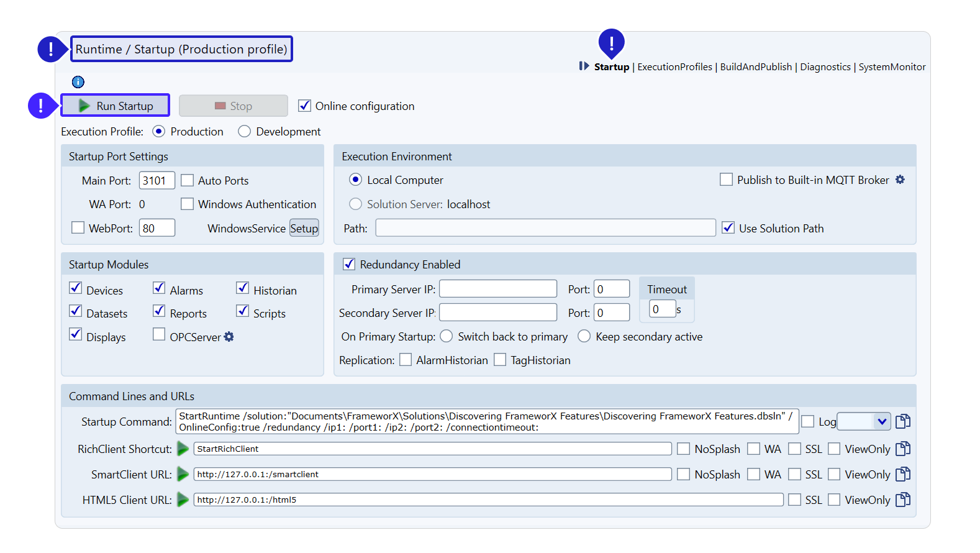Select Local Computer environment

pyautogui.click(x=355, y=180)
